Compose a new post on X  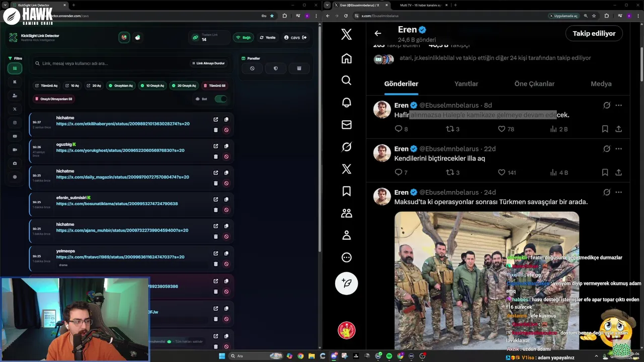[x=347, y=283]
